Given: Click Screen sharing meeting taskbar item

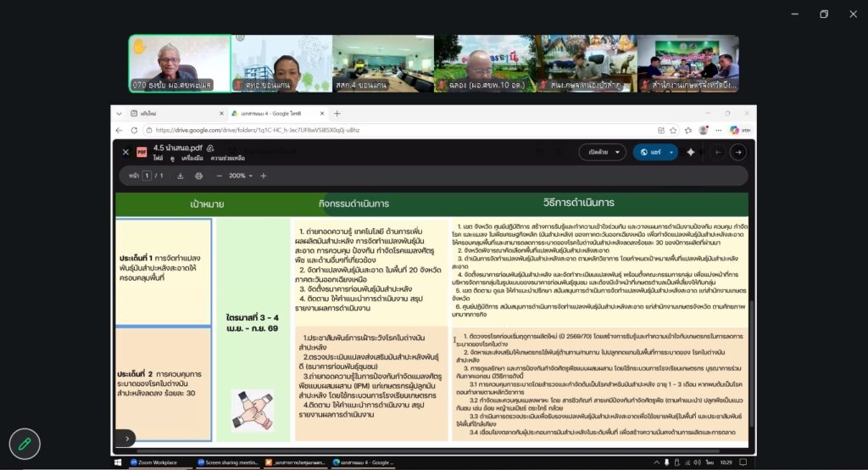Looking at the screenshot, I should coord(228,462).
